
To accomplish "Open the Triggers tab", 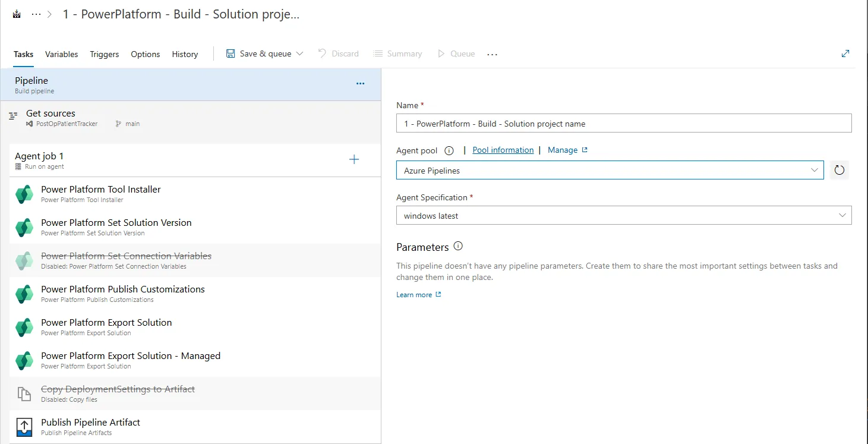I will click(x=105, y=54).
